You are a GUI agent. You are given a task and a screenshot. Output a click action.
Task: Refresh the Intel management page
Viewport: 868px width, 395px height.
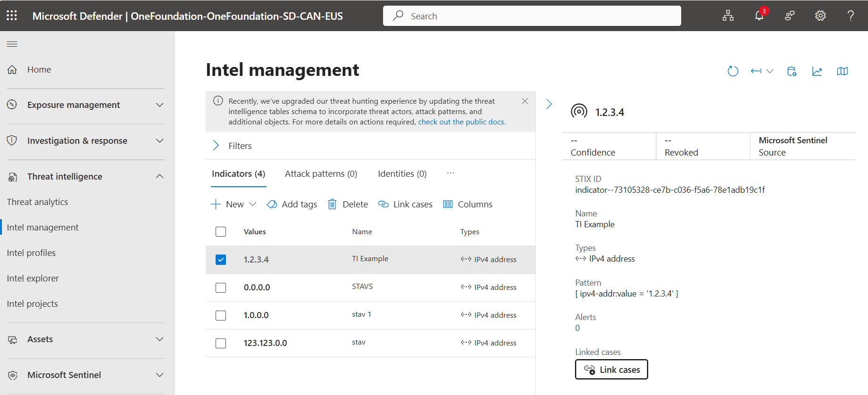pyautogui.click(x=733, y=71)
